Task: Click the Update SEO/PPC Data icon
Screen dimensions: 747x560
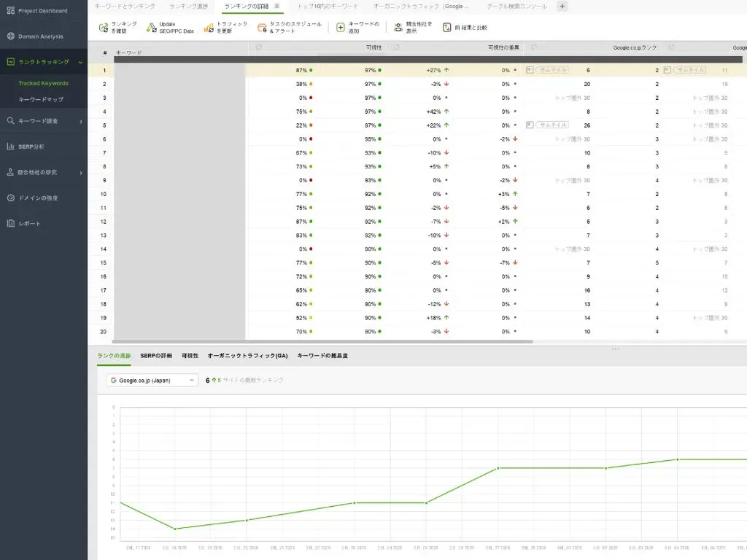Action: point(151,28)
